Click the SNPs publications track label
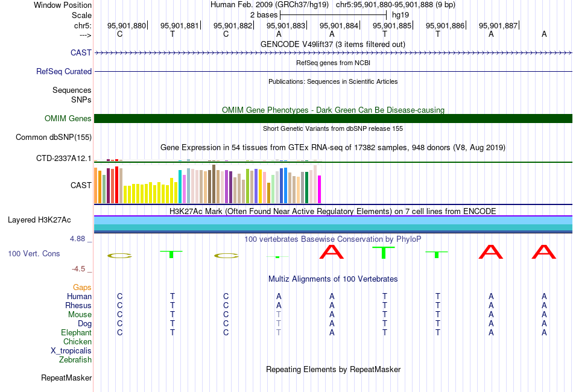This screenshot has height=392, width=573. pyautogui.click(x=81, y=100)
